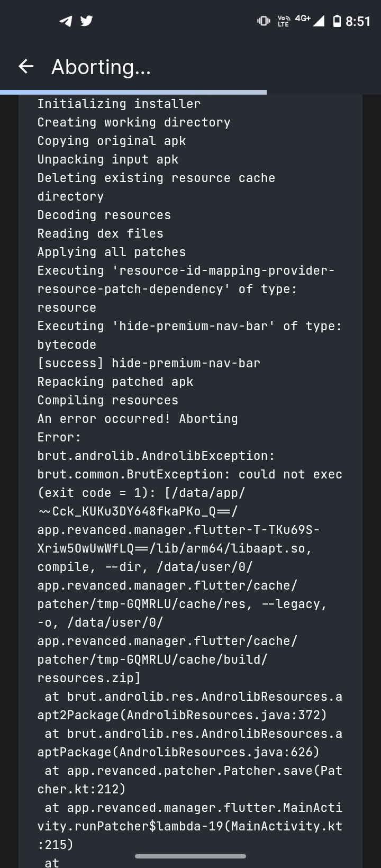Image resolution: width=381 pixels, height=868 pixels.
Task: Click the AndrolibResources.java:372 stack trace line
Action: tap(189, 706)
